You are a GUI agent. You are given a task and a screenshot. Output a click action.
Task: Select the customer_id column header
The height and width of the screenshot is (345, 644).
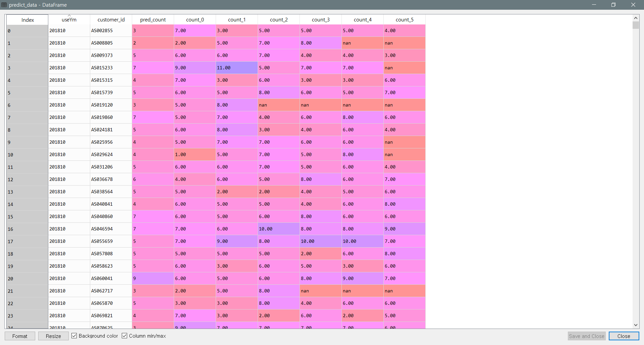pos(111,19)
